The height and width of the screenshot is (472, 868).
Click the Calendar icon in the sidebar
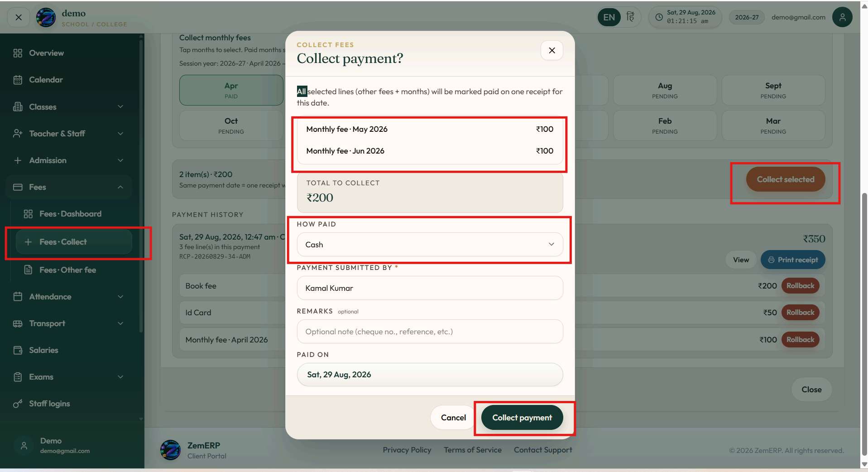click(18, 80)
